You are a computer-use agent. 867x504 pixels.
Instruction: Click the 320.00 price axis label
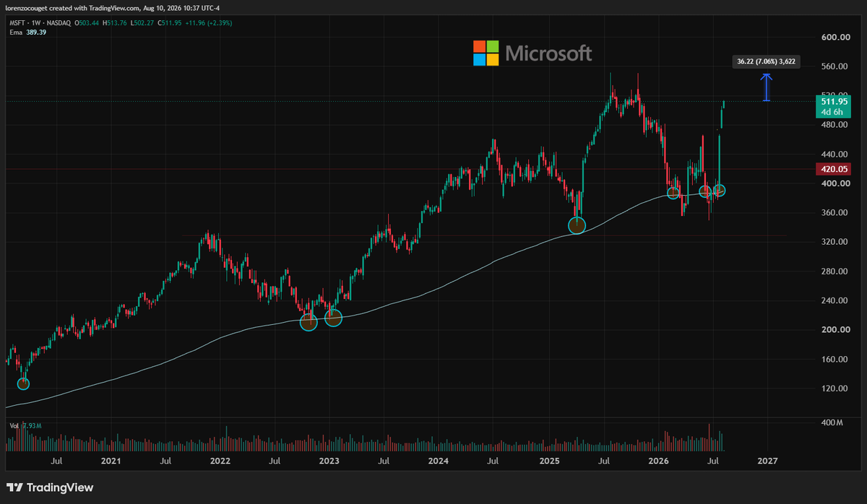click(x=835, y=242)
